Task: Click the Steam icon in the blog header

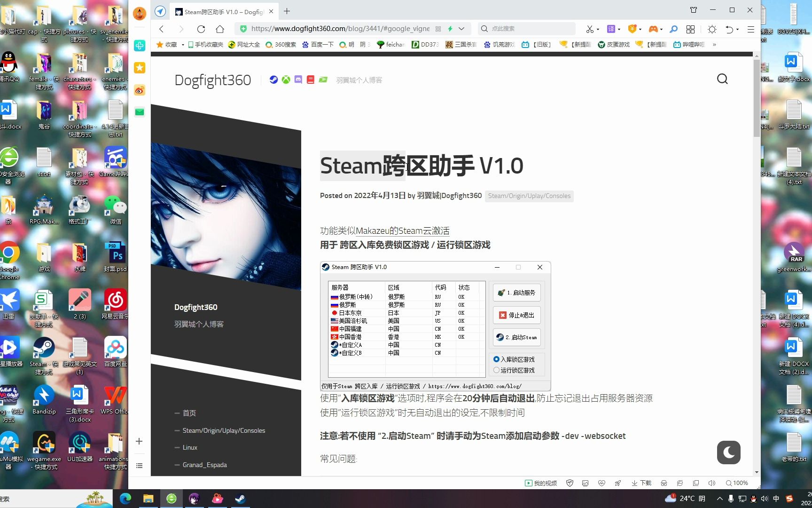Action: click(x=273, y=79)
